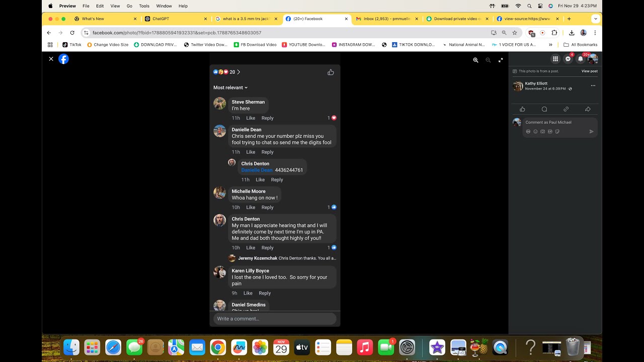
Task: Switch to Gmail Inbox tab
Action: click(387, 19)
